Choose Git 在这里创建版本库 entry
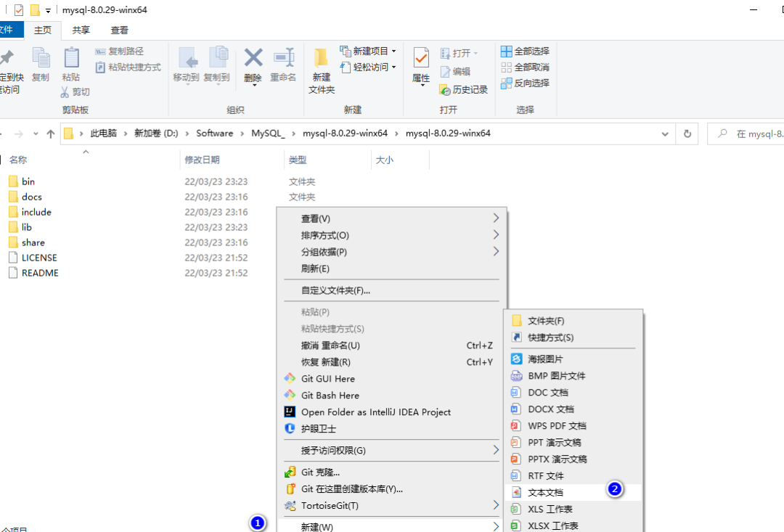This screenshot has width=784, height=532. [352, 488]
